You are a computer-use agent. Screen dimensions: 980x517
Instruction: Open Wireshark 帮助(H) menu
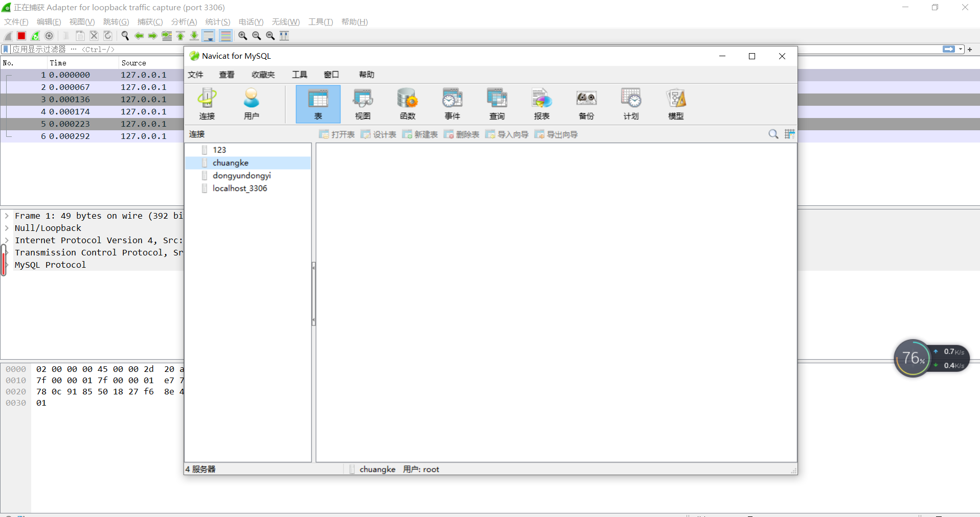coord(355,21)
